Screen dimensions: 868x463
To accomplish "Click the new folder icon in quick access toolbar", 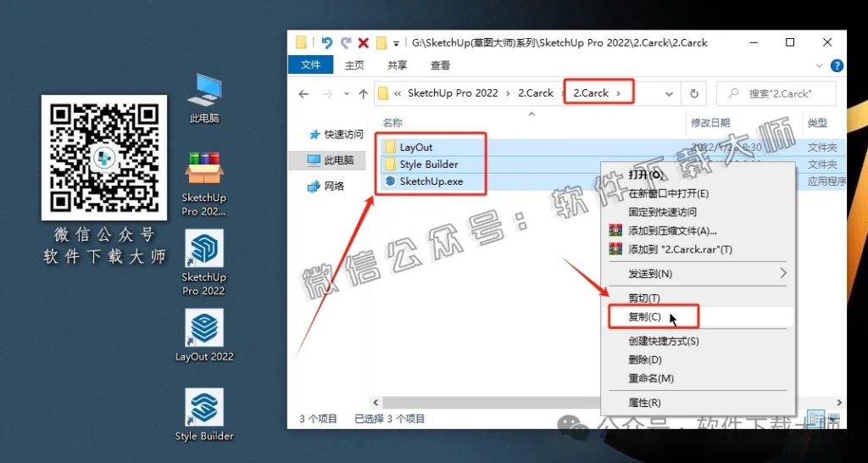I will (x=381, y=42).
